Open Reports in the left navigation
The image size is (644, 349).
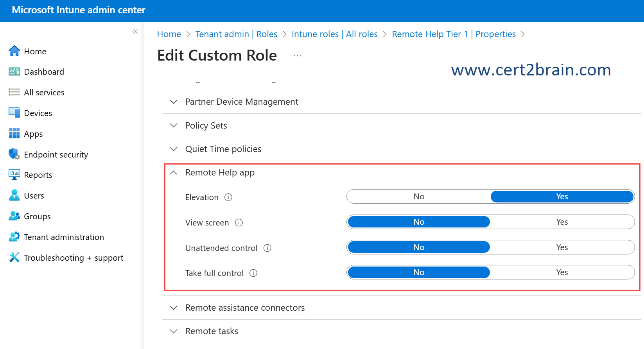click(38, 175)
